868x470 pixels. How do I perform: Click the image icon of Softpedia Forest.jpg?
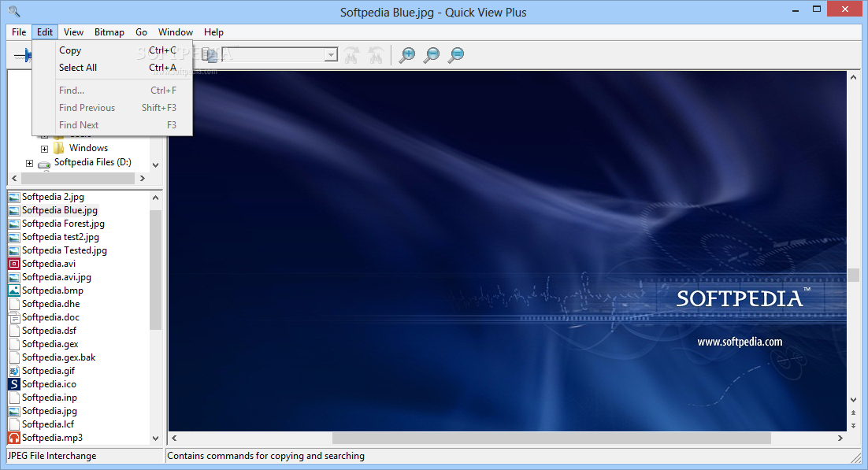[14, 224]
